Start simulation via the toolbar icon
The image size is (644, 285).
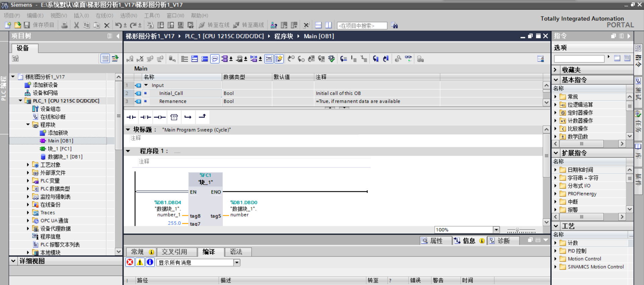tap(181, 25)
